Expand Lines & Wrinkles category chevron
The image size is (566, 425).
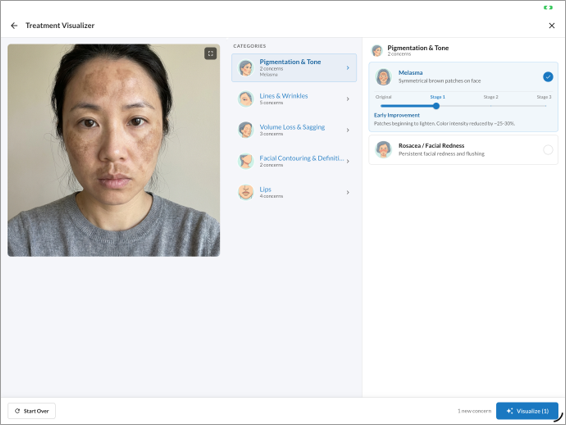point(348,99)
